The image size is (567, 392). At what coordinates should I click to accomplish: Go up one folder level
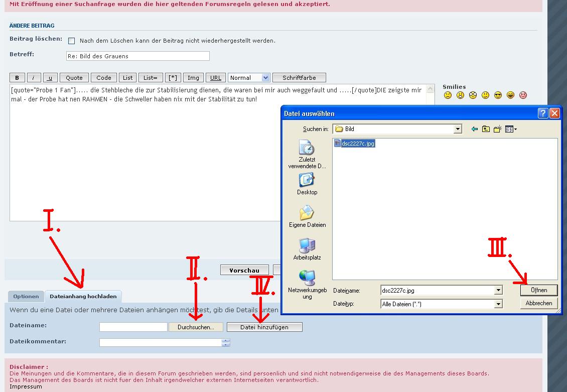coord(486,129)
